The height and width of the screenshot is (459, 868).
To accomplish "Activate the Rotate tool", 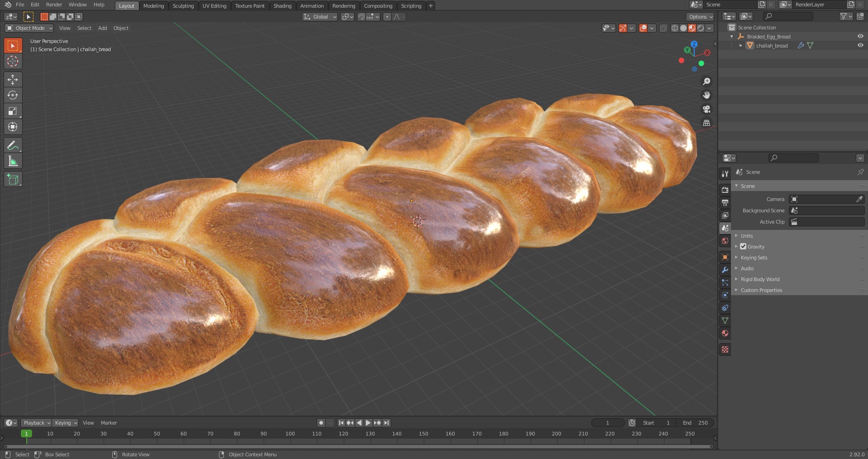I will tap(13, 95).
